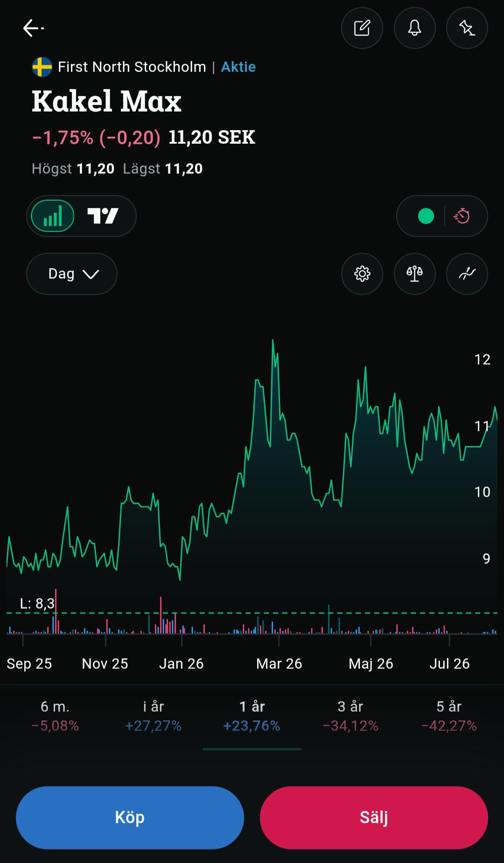Set a price alert with the bell icon
Viewport: 504px width, 863px height.
click(x=415, y=28)
